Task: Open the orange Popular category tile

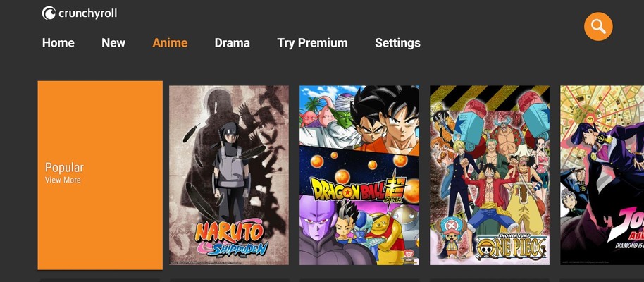Action: [x=100, y=175]
